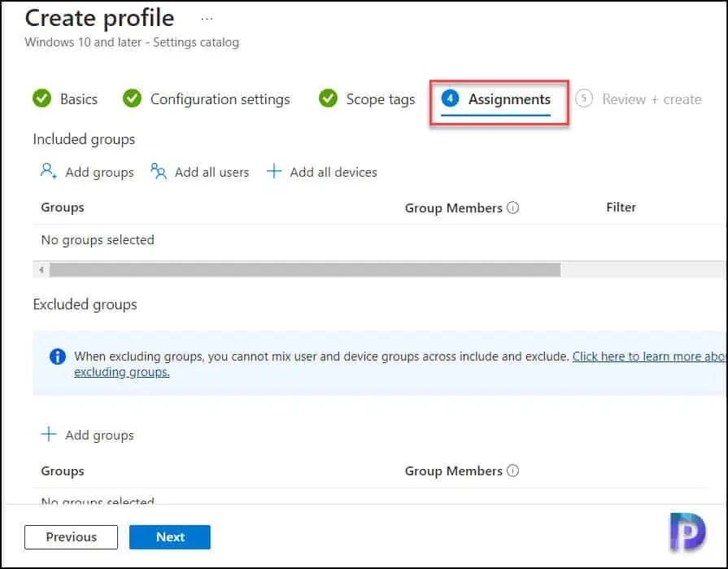Click No groups selected under Included groups
This screenshot has width=728, height=569.
(98, 239)
